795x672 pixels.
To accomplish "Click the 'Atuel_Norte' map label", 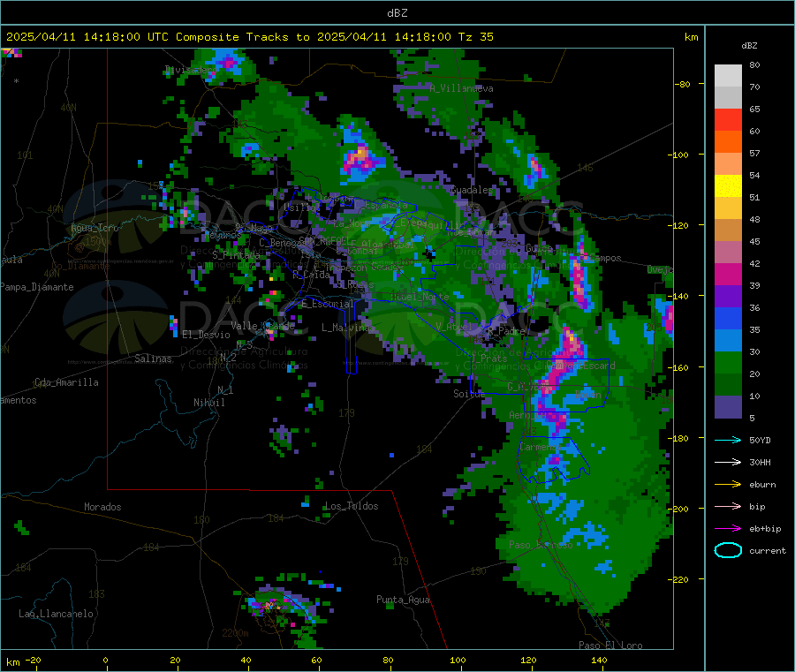I will (x=420, y=297).
